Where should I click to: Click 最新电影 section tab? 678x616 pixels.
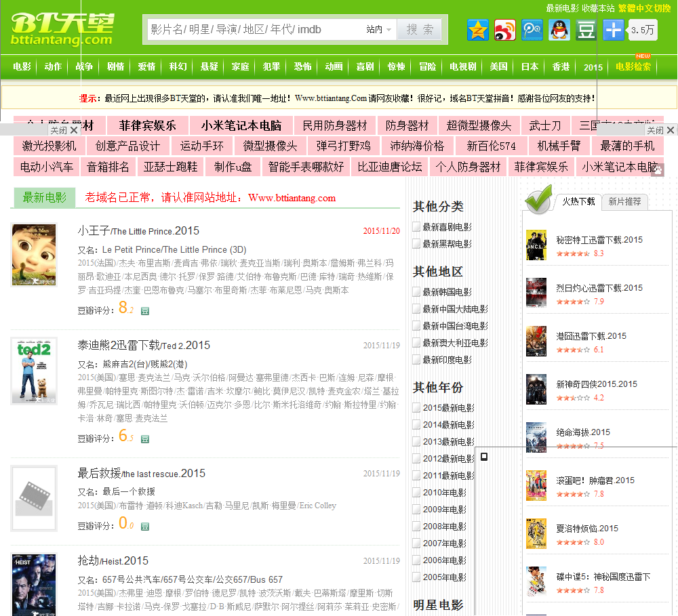click(x=45, y=198)
